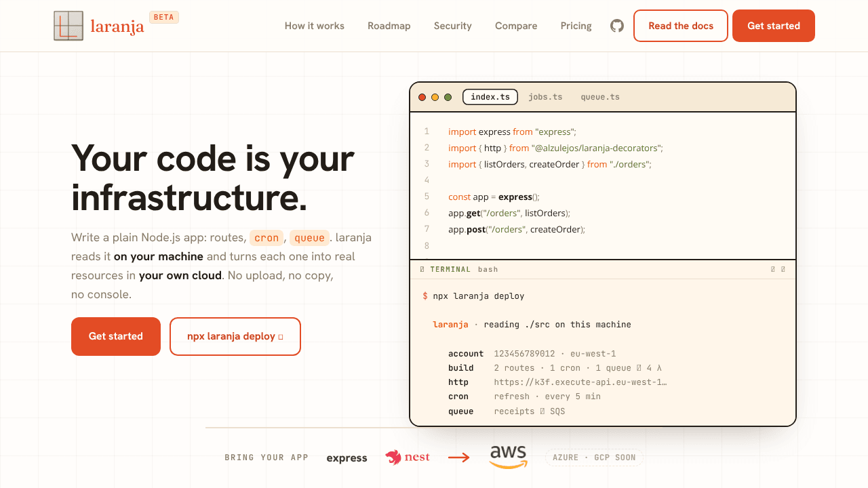The height and width of the screenshot is (488, 868).
Task: Click the https://k3f.execute-api URL in terminal
Action: 580,382
